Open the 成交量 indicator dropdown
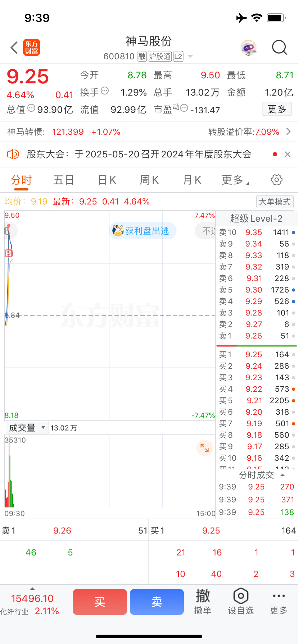The width and height of the screenshot is (298, 644). [27, 428]
